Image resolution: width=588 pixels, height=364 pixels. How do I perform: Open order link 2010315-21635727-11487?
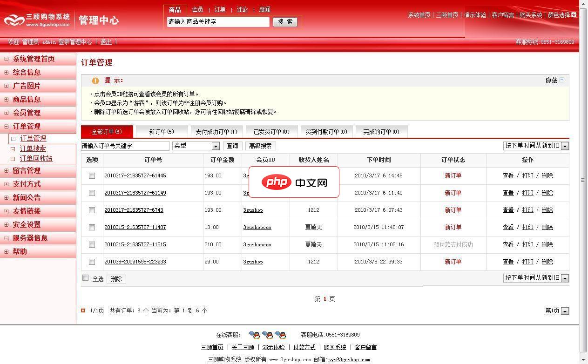point(135,227)
